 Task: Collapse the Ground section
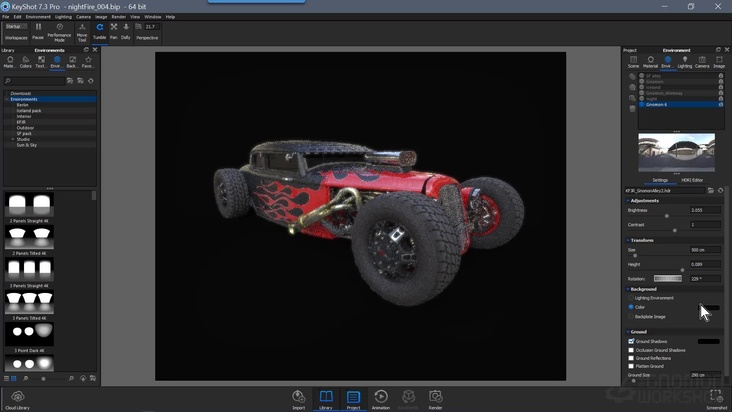[628, 332]
